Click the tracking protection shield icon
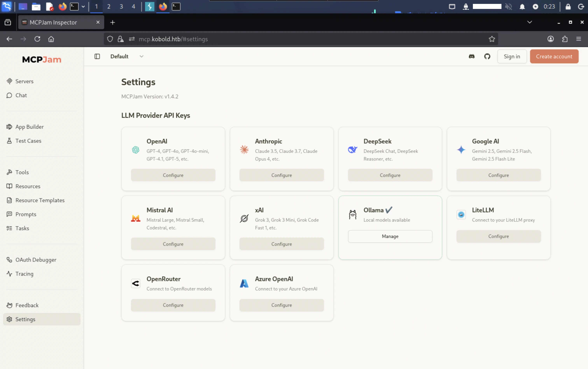This screenshot has width=588, height=369. click(110, 39)
